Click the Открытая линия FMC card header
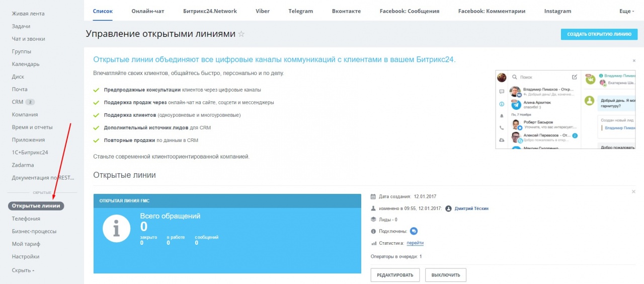The height and width of the screenshot is (284, 644). click(227, 200)
